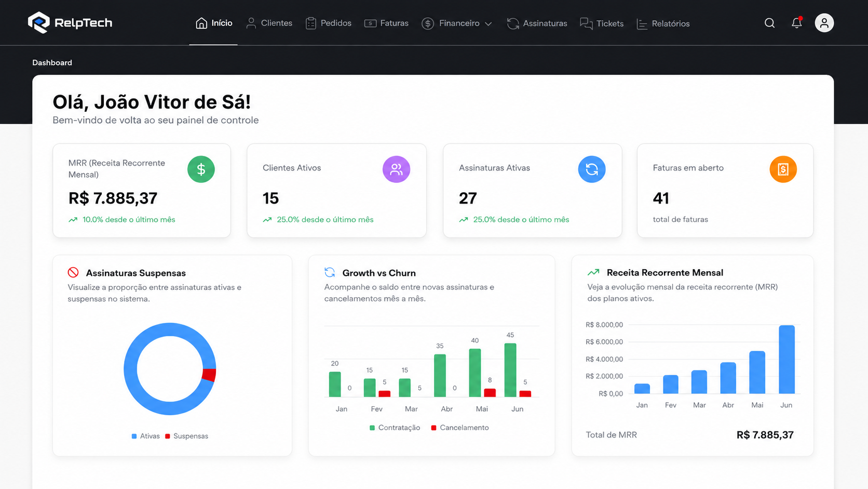868x489 pixels.
Task: Toggle the Suspensas legend entry
Action: tap(186, 436)
